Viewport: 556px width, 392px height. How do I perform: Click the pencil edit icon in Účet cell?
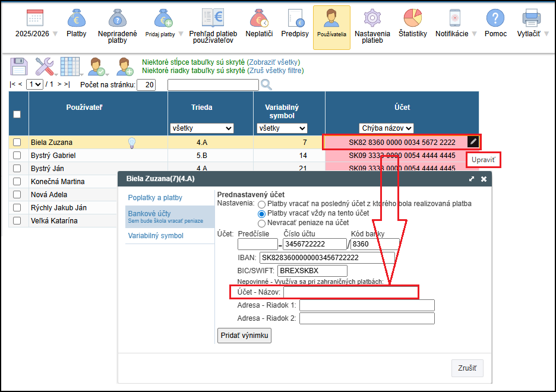473,142
